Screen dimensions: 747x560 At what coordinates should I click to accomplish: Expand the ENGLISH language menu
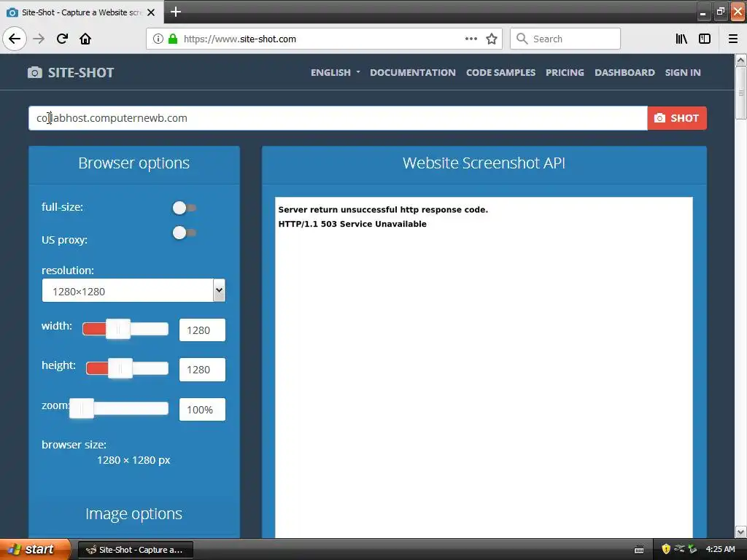pyautogui.click(x=336, y=72)
